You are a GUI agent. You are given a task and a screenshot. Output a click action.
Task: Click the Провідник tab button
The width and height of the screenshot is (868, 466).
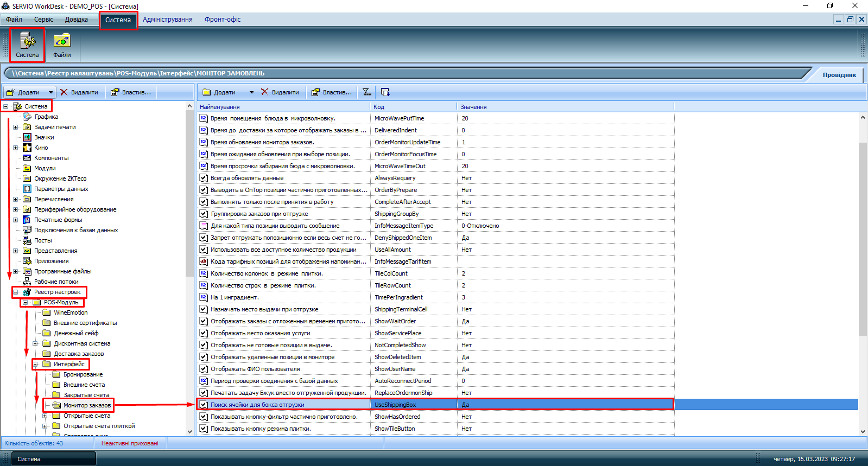pyautogui.click(x=839, y=75)
